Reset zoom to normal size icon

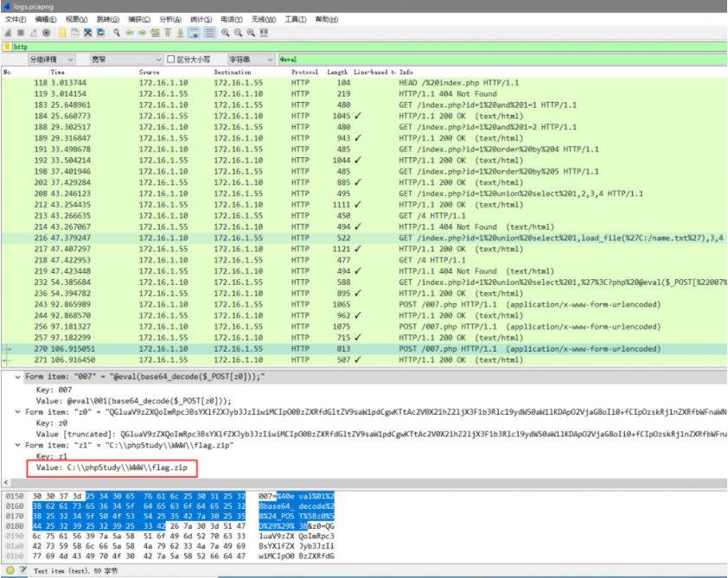click(251, 33)
